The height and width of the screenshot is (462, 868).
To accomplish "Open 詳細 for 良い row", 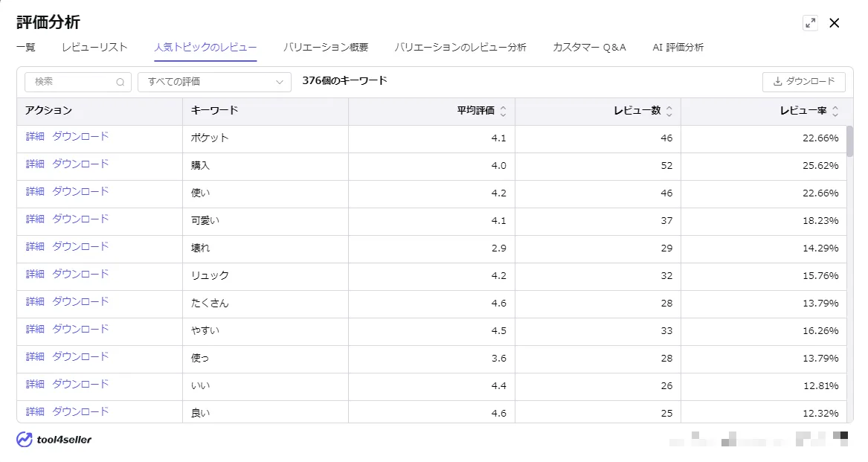I will 35,411.
